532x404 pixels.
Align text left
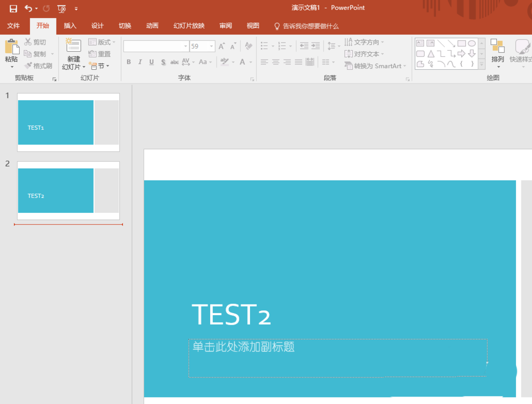[x=264, y=62]
